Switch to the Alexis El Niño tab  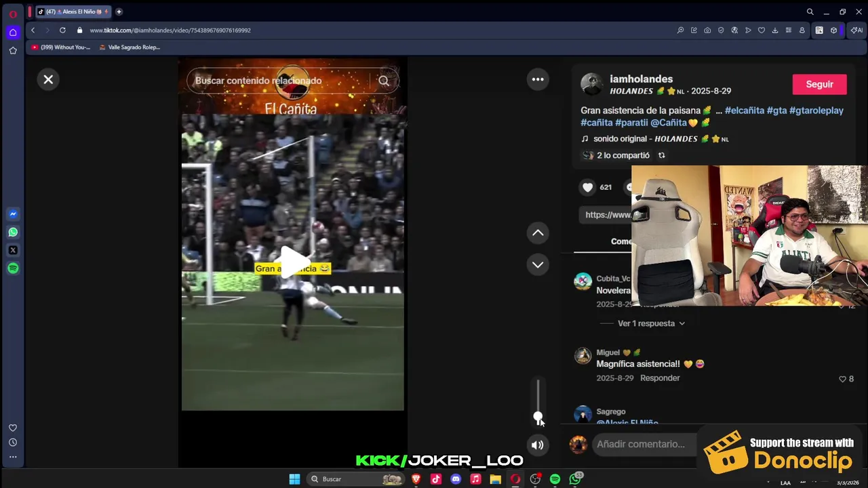73,12
